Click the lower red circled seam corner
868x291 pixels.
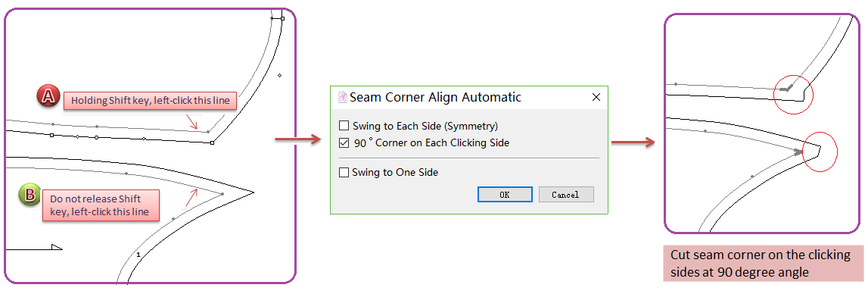(x=820, y=152)
